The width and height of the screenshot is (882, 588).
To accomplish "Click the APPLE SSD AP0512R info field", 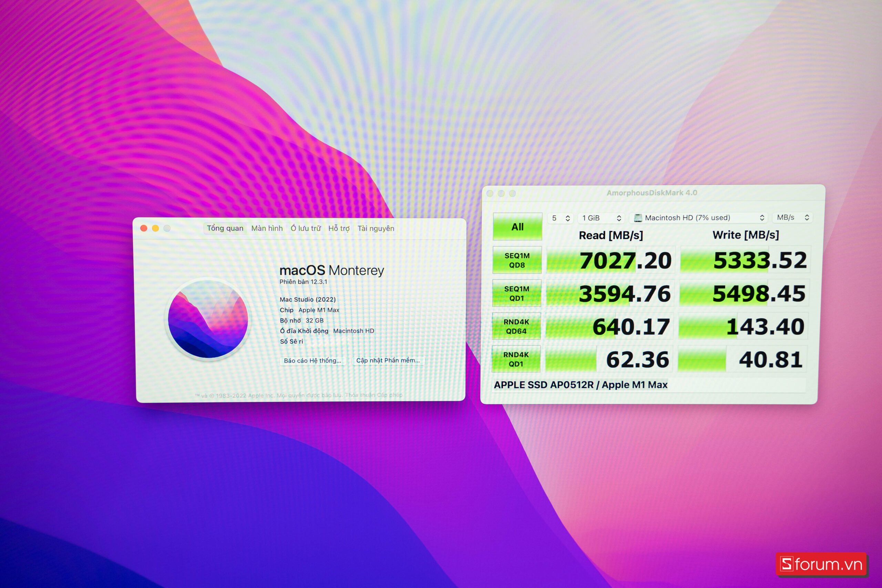I will pos(649,385).
